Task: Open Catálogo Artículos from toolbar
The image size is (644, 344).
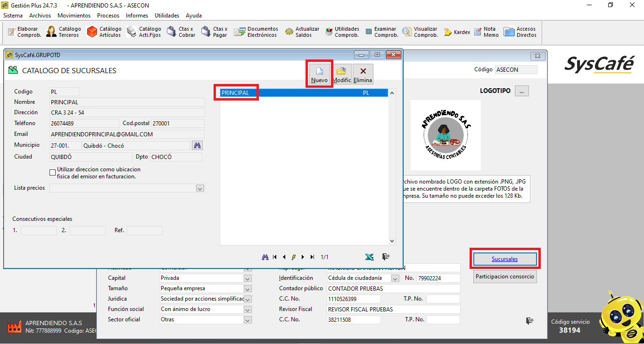Action: coord(105,32)
